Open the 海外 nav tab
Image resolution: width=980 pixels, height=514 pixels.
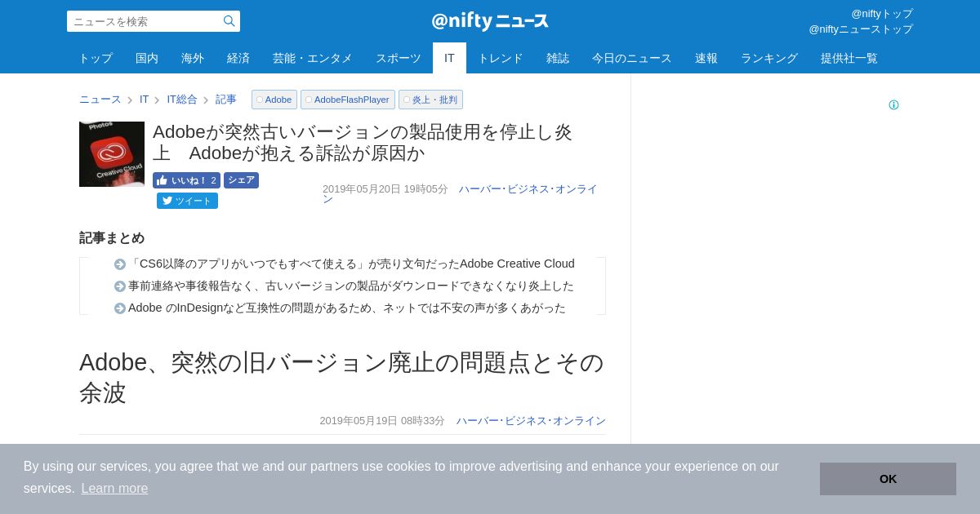click(193, 58)
